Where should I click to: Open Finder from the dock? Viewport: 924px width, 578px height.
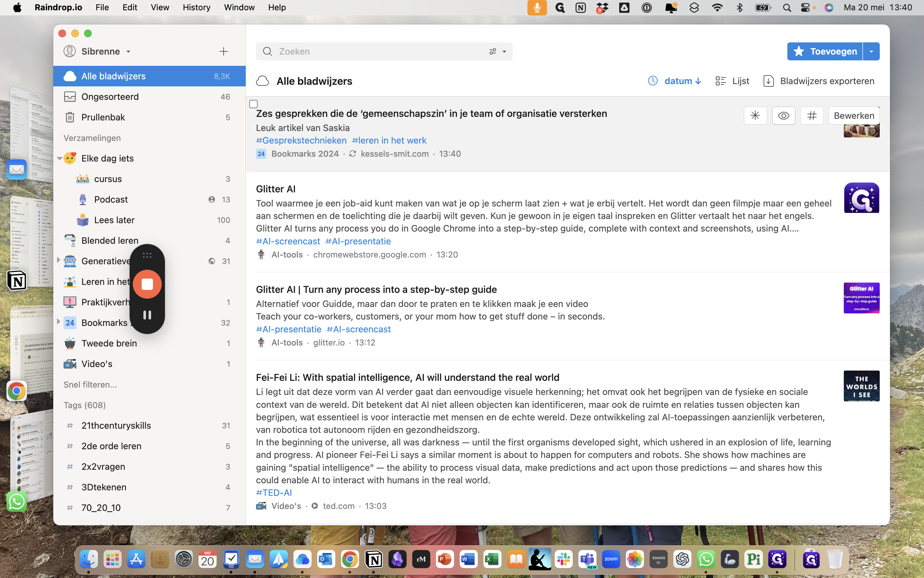[x=89, y=559]
